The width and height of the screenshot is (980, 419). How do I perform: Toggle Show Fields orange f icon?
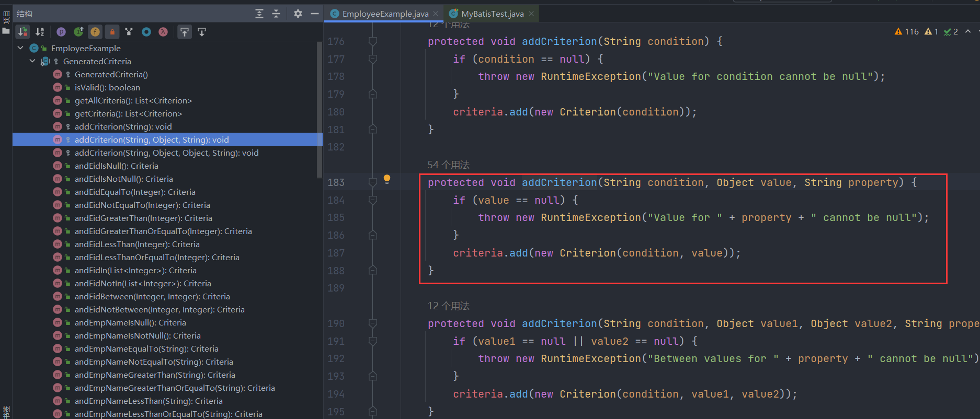pos(95,32)
